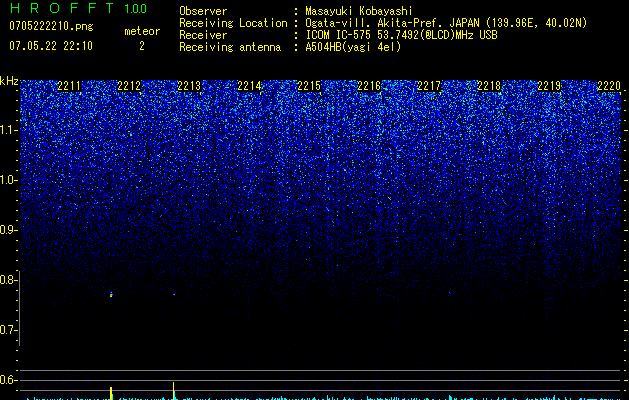Click the observer name Masayuki Kobayashi

[359, 11]
